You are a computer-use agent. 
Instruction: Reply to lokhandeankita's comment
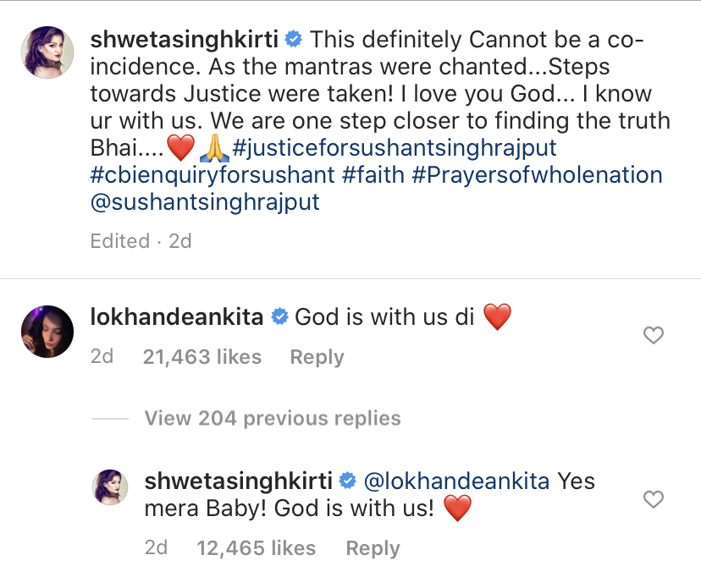click(317, 358)
